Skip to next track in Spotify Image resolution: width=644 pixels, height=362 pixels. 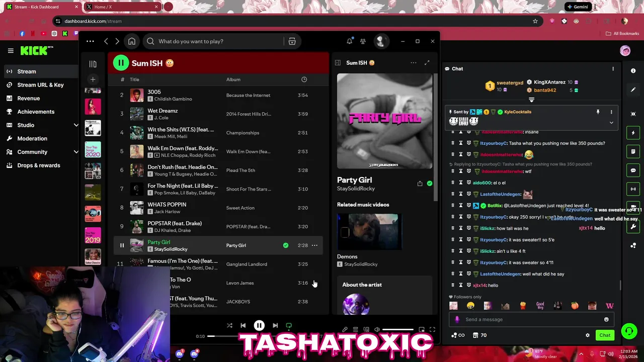click(x=275, y=325)
